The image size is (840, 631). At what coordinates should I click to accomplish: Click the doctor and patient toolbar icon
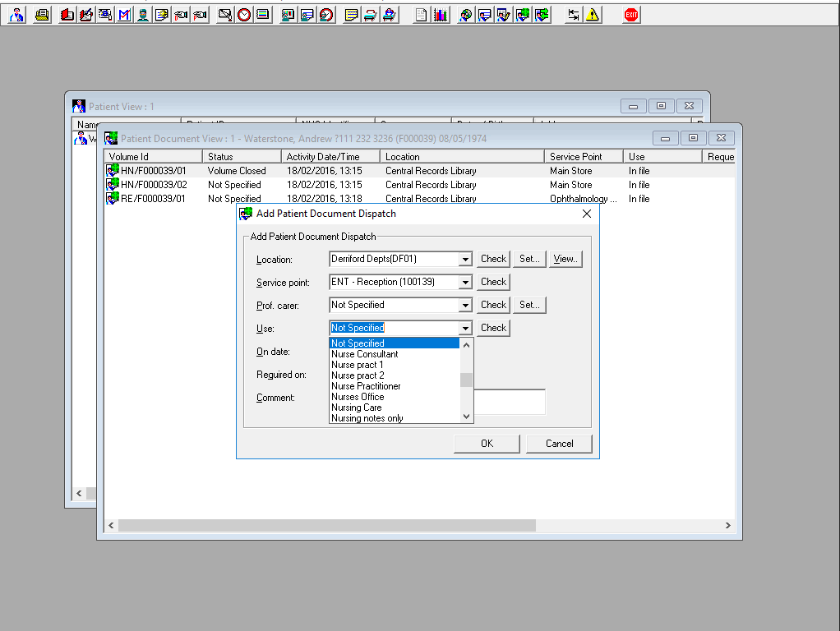[17, 15]
